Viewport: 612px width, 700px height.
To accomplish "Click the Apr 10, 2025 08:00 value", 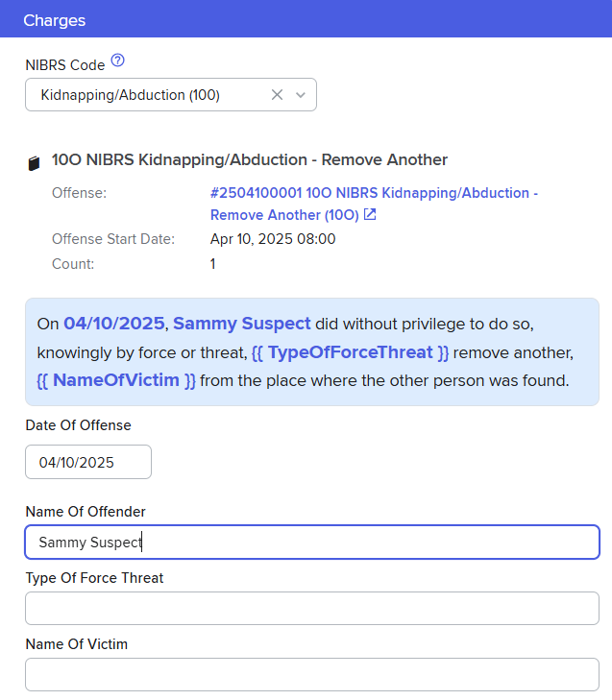I will point(273,239).
